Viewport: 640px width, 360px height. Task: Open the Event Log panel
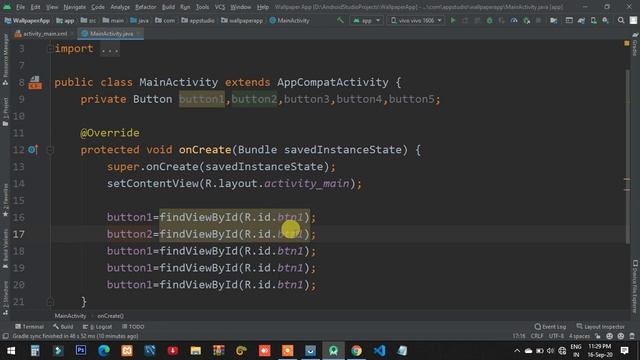coord(550,327)
